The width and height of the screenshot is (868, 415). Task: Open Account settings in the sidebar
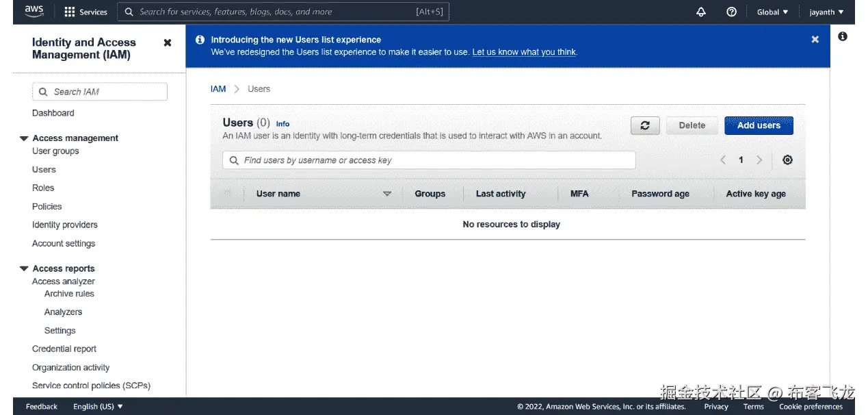click(x=64, y=244)
